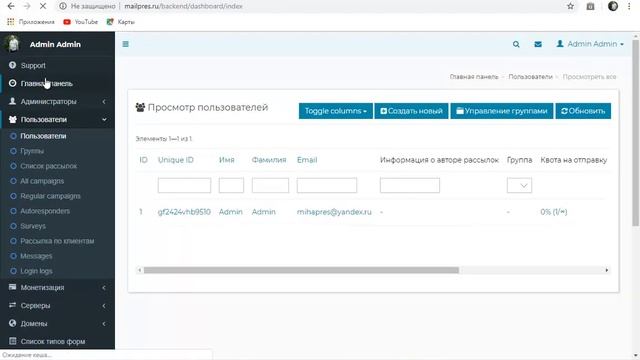Click the page vertical scrollbar thumb
640x360 pixels.
636,133
